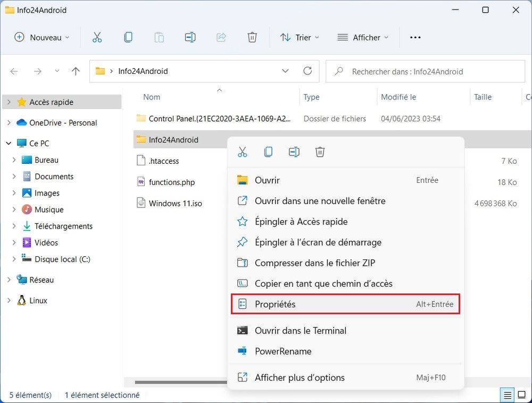Refresh the current folder view

(307, 71)
